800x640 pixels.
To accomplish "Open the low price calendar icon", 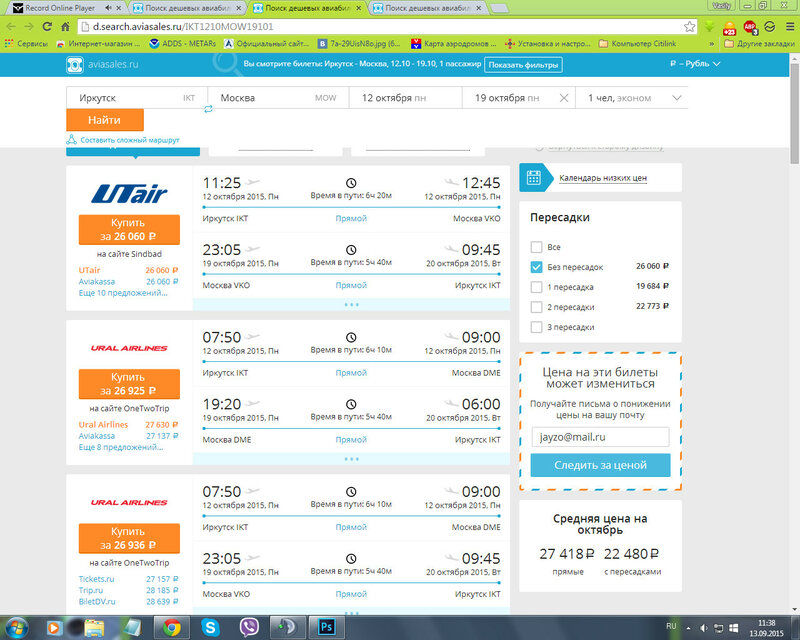I will [534, 178].
